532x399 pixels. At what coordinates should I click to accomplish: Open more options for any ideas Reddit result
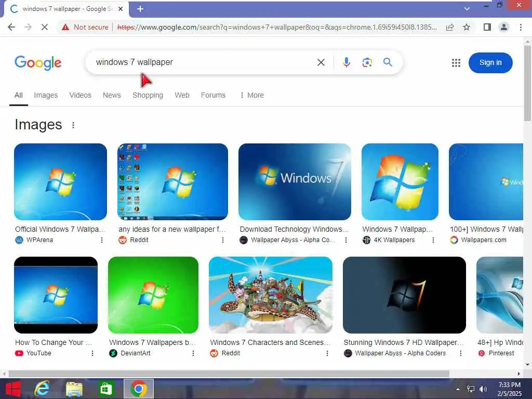pyautogui.click(x=222, y=240)
